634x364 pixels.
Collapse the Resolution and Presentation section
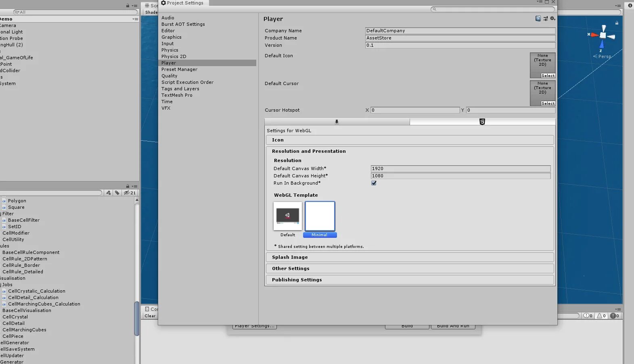(309, 151)
